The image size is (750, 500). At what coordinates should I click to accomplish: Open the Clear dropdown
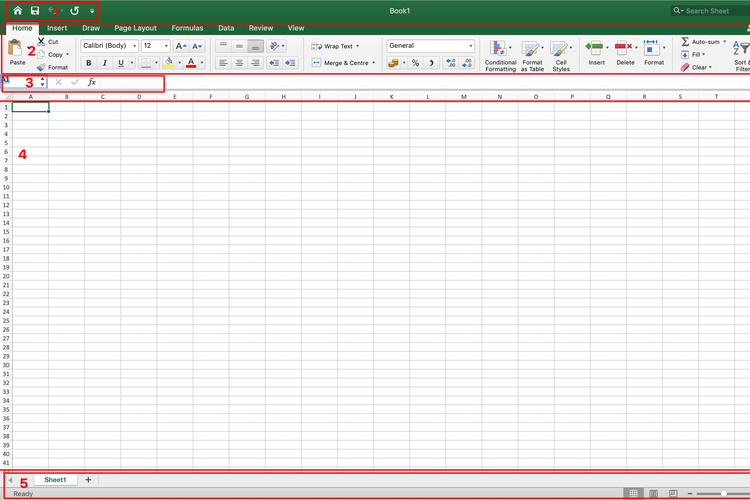pyautogui.click(x=697, y=67)
